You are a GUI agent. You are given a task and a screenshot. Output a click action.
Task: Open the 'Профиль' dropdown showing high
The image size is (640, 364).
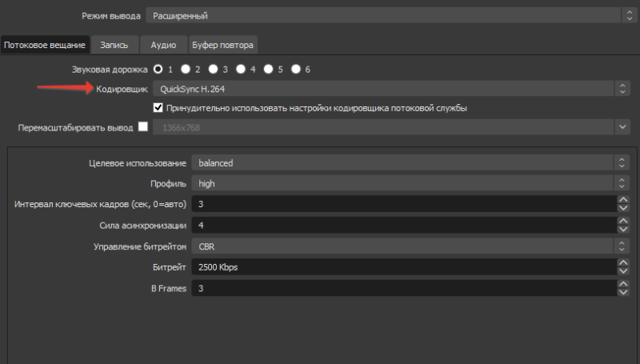click(x=410, y=183)
